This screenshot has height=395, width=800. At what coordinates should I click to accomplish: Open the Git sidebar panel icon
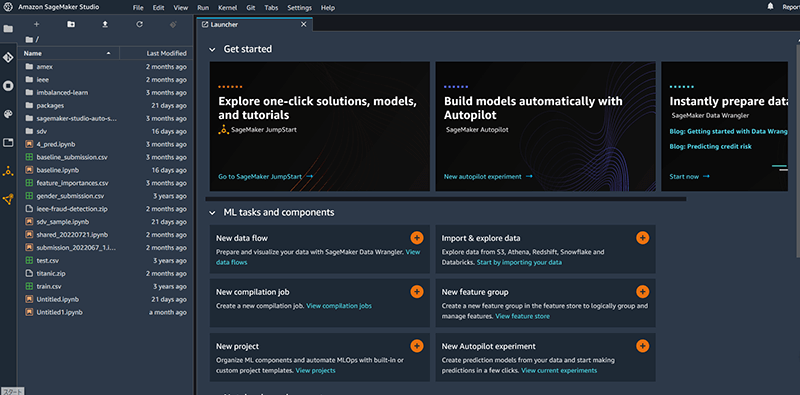click(x=8, y=57)
